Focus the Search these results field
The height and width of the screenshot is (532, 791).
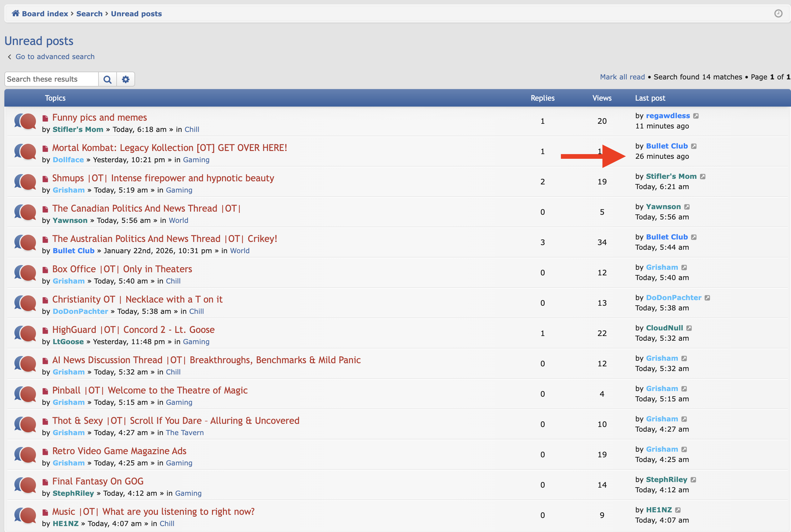[x=52, y=79]
